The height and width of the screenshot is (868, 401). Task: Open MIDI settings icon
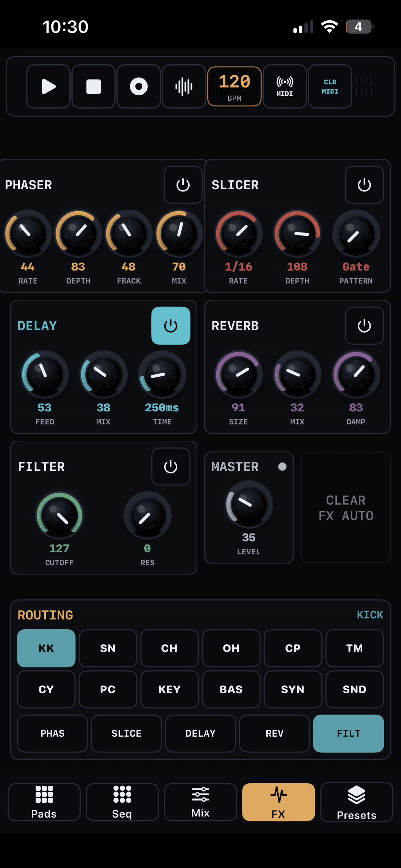pos(284,87)
